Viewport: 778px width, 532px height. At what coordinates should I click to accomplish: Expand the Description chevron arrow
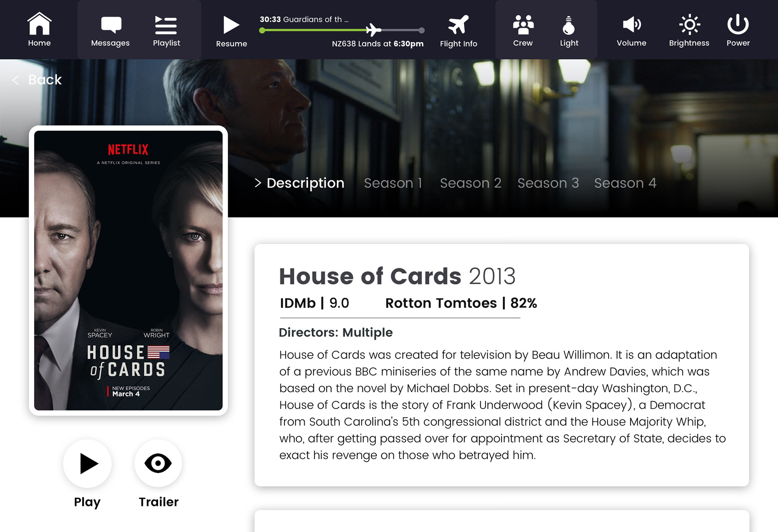click(x=258, y=183)
